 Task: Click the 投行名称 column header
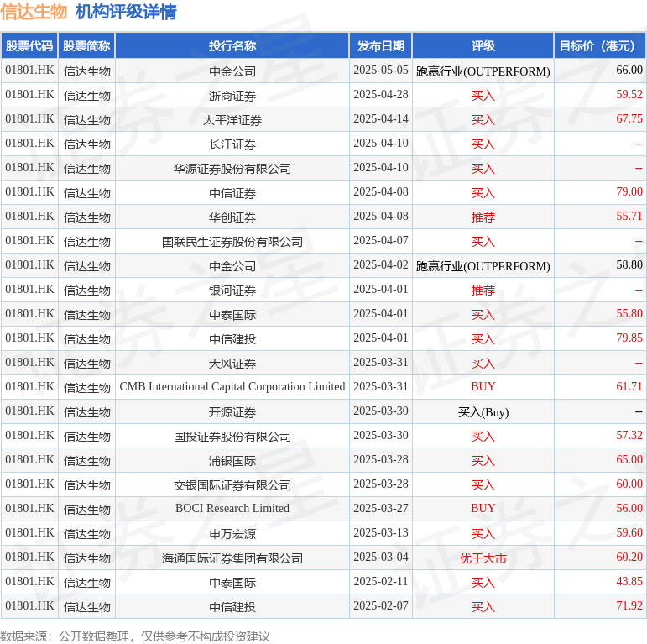tap(232, 46)
